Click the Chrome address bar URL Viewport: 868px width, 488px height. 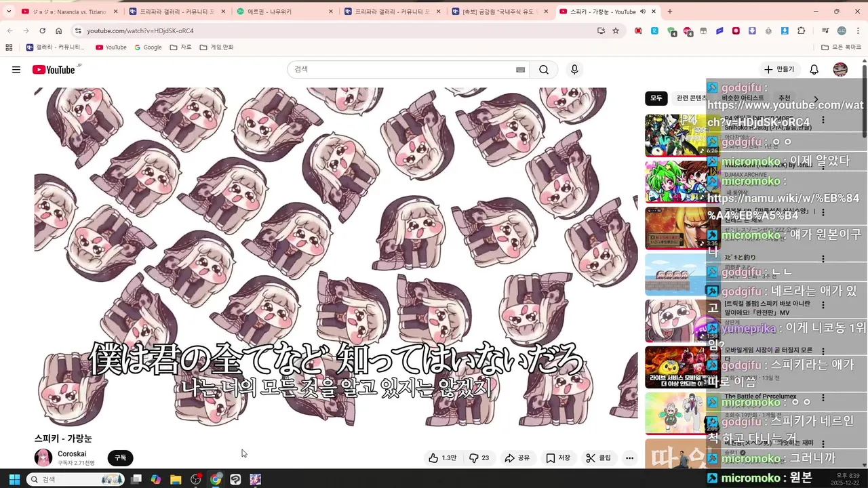tap(140, 30)
